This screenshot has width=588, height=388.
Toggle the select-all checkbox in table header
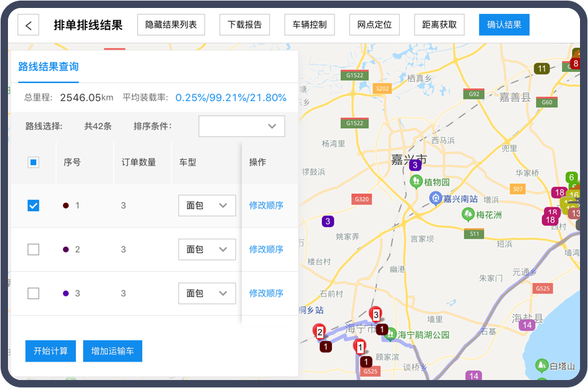tap(33, 162)
